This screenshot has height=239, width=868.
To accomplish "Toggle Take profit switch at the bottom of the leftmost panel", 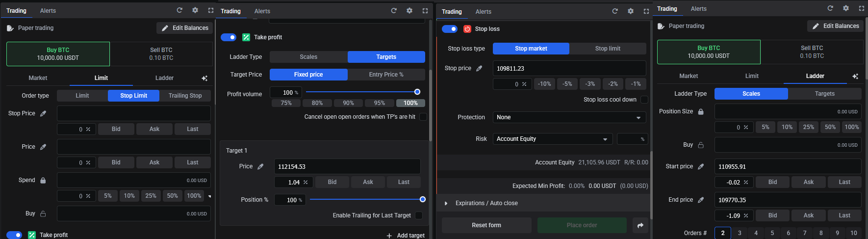I will [14, 235].
